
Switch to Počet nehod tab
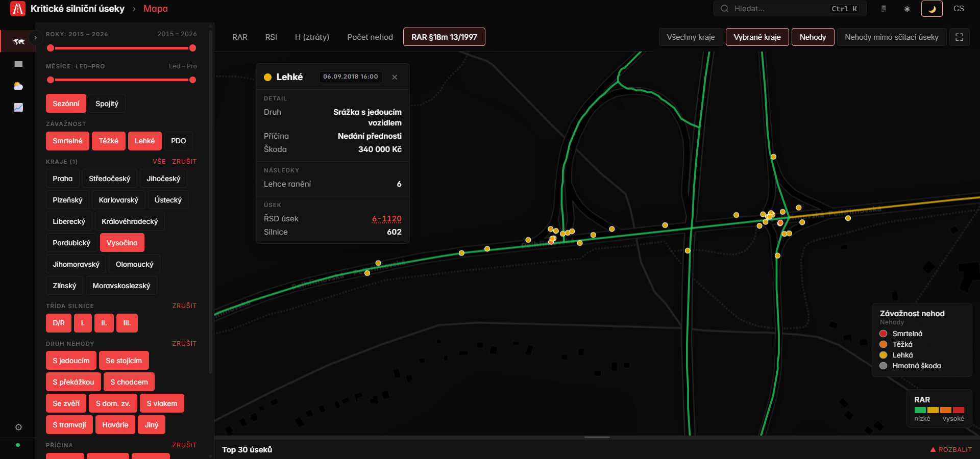pos(370,37)
